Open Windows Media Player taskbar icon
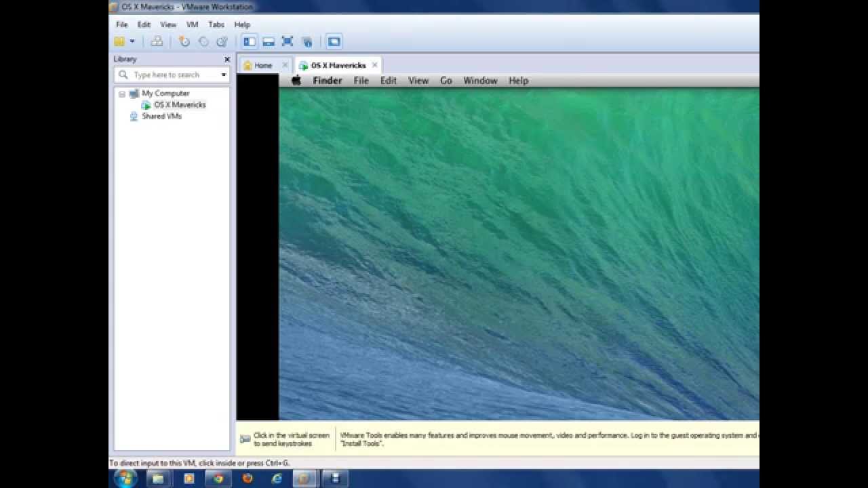Image resolution: width=868 pixels, height=488 pixels. [x=189, y=479]
